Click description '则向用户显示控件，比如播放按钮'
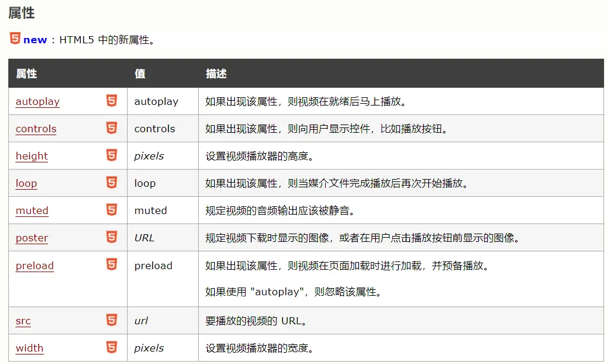This screenshot has width=607, height=364. 368,129
